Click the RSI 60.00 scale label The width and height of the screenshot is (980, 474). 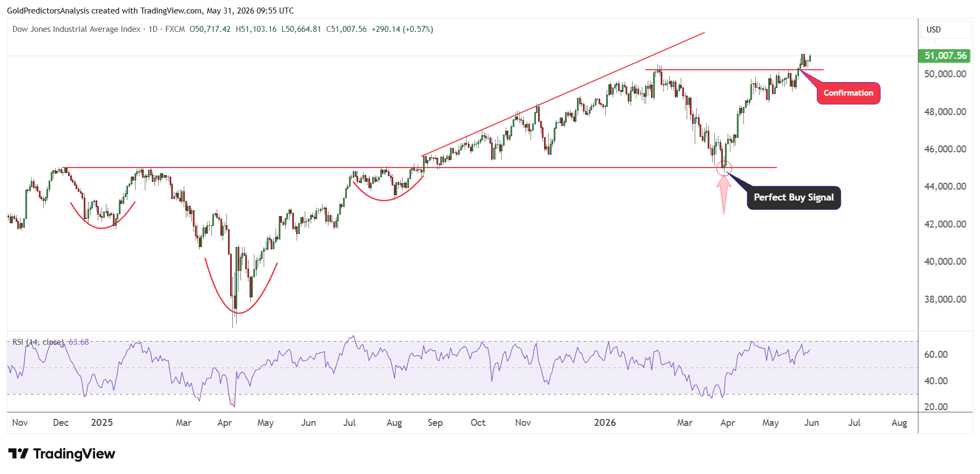pos(936,355)
